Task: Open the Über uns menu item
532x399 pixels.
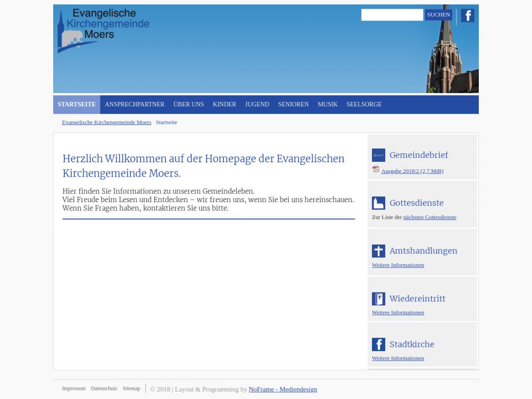Action: (188, 104)
